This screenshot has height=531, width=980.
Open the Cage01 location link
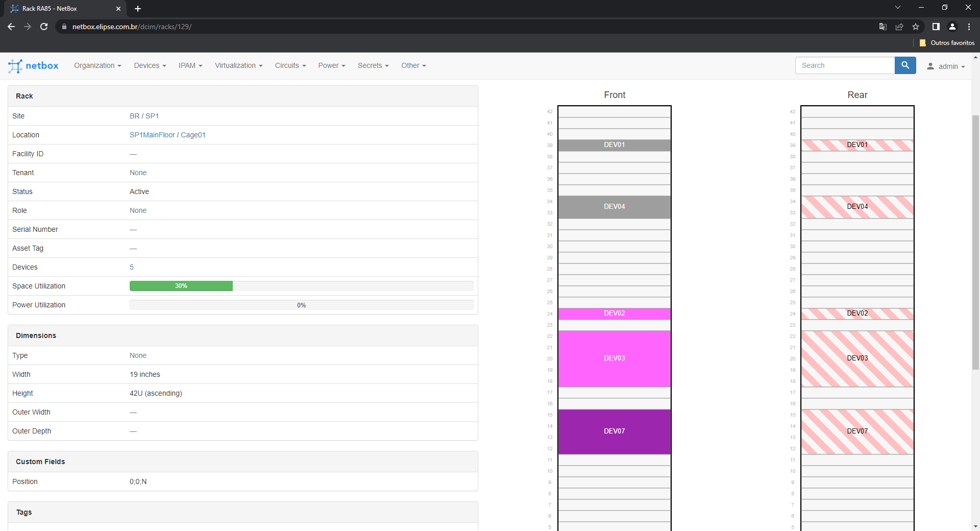coord(193,135)
